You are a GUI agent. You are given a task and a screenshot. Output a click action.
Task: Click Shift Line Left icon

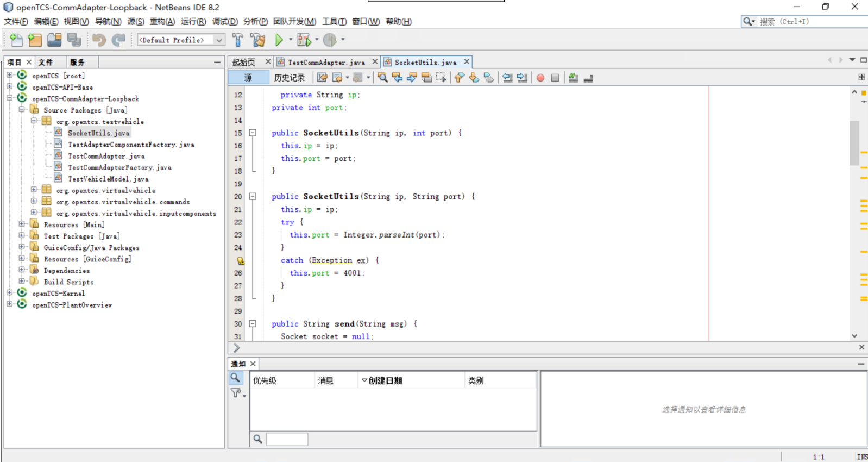tap(507, 78)
